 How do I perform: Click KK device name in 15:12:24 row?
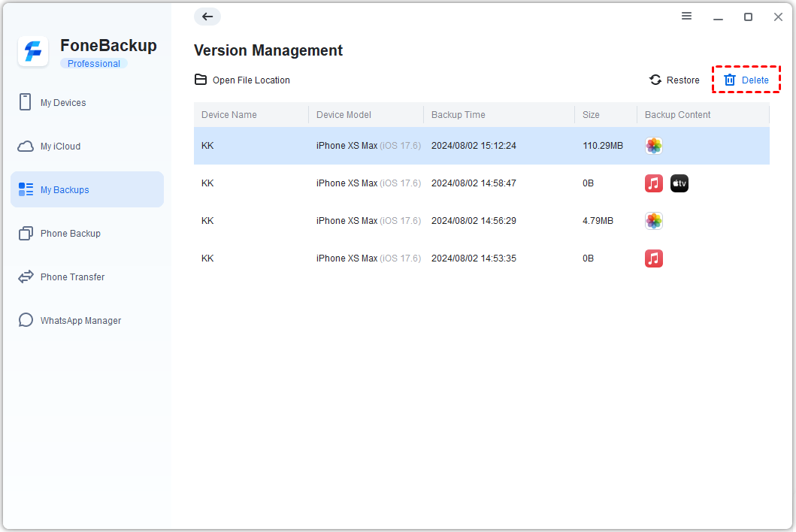(x=207, y=146)
